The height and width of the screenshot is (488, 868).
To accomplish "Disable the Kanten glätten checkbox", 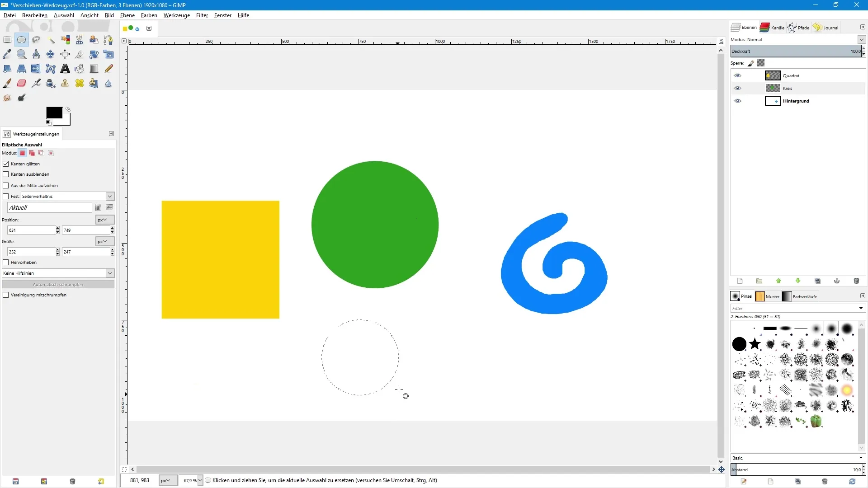I will click(6, 164).
